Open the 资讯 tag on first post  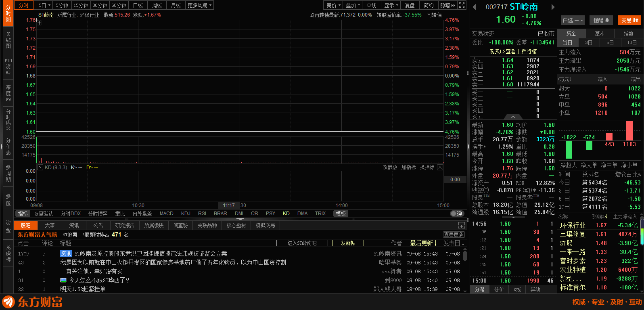click(x=66, y=253)
